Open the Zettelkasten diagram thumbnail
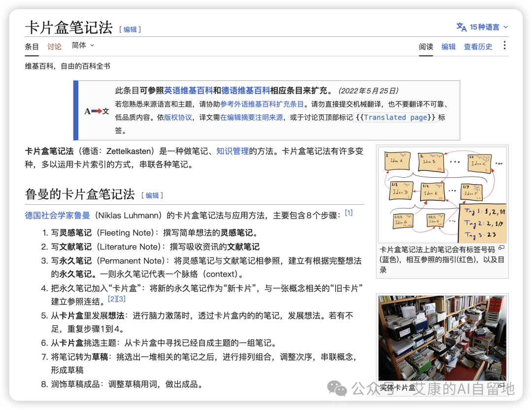This screenshot has height=410, width=532. click(442, 194)
